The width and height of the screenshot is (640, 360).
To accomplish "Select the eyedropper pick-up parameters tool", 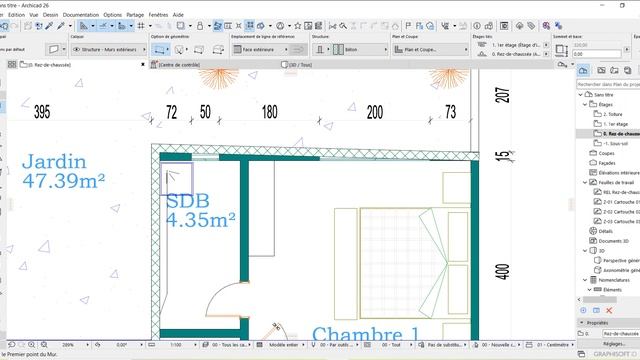I will [x=49, y=26].
